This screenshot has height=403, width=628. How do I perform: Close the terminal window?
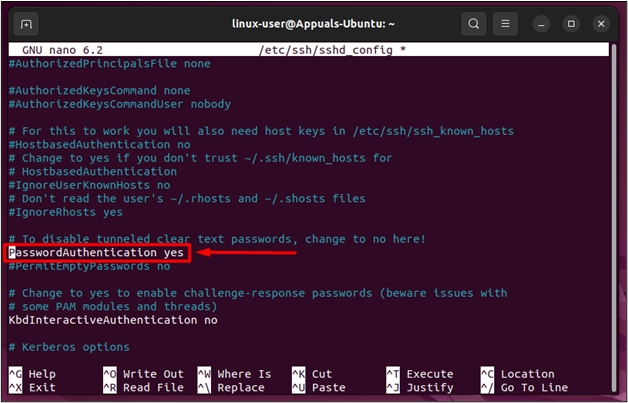click(601, 24)
